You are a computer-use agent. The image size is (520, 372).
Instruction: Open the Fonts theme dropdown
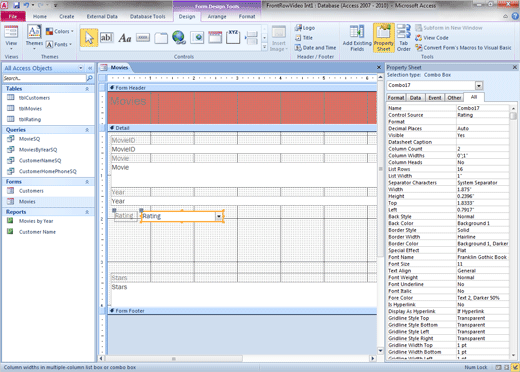[59, 44]
